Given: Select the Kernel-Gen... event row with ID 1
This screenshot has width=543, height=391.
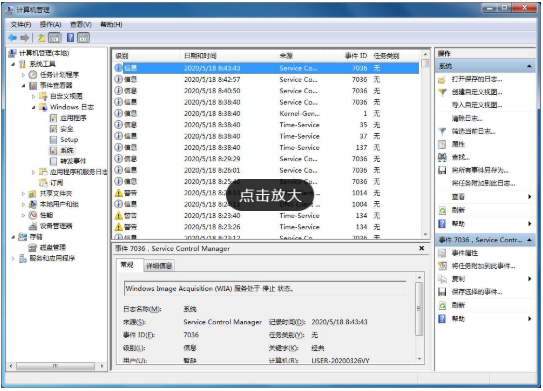Looking at the screenshot, I should pyautogui.click(x=266, y=114).
